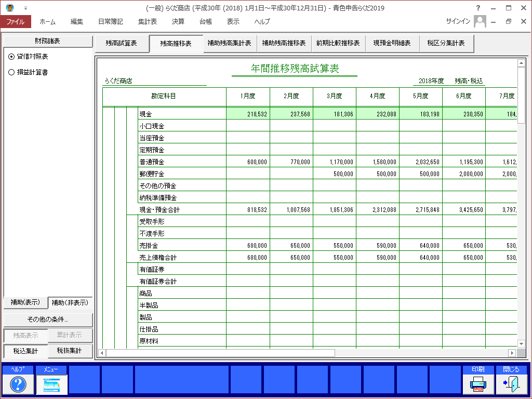Select the 小口現金 account row
Viewport: 532px width, 399px height.
point(182,126)
